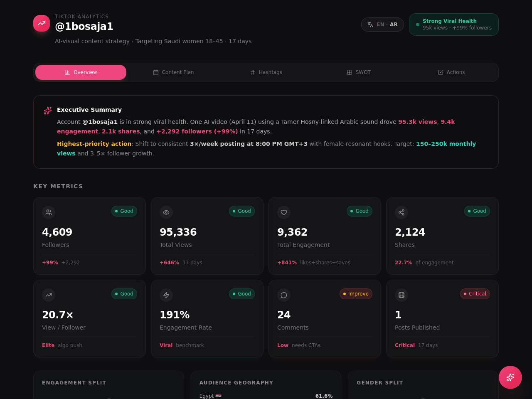The height and width of the screenshot is (399, 532).
Task: Click the View / Follower trend icon
Action: 49,295
